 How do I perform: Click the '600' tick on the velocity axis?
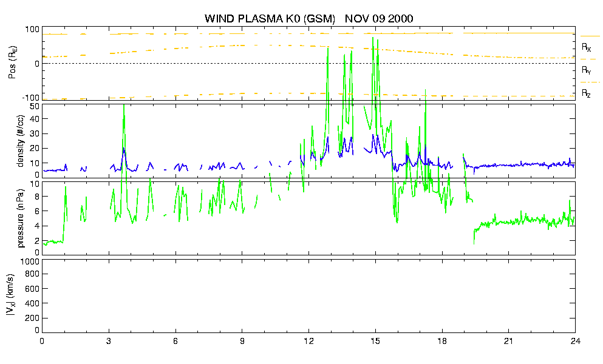(33, 289)
